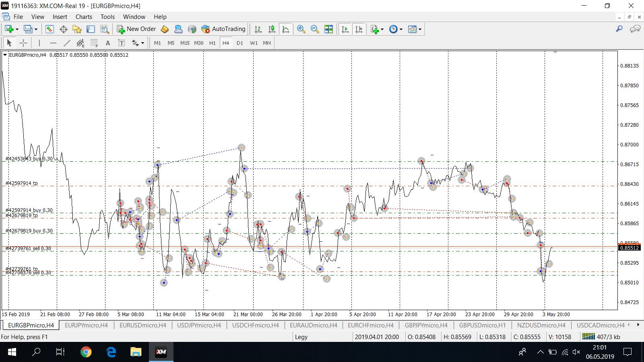This screenshot has width=644, height=362.
Task: Open the Navigator folder-star icon
Action: click(77, 29)
